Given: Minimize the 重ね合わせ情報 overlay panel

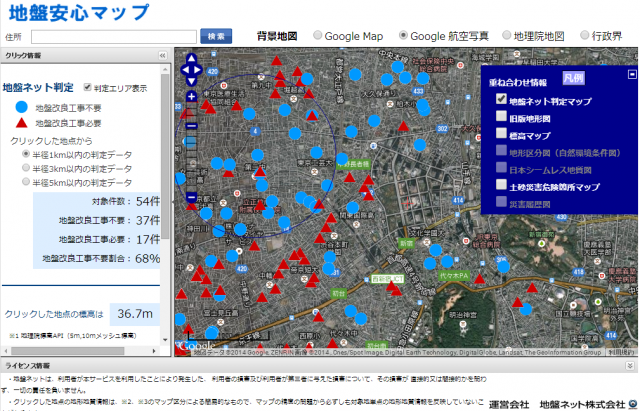Looking at the screenshot, I should click(x=631, y=73).
